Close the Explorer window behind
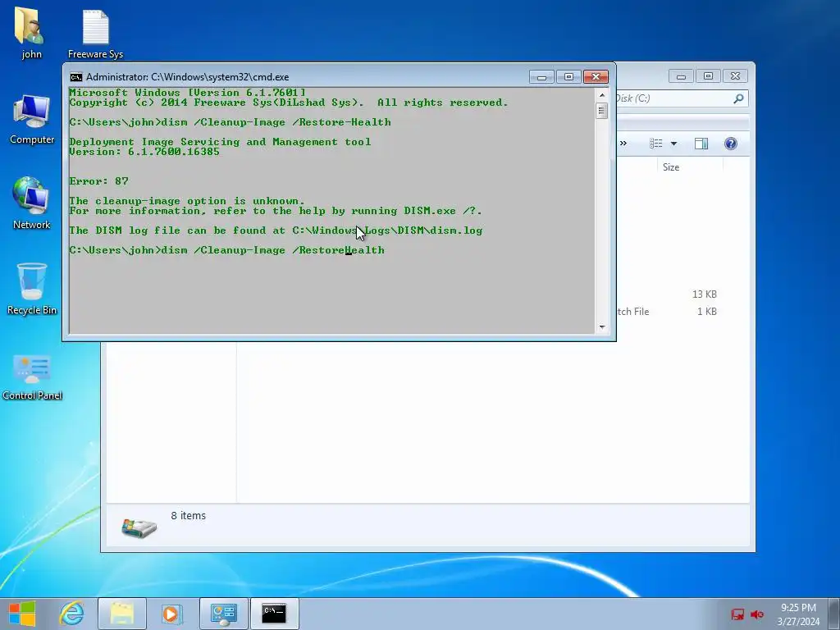This screenshot has height=630, width=840. (736, 76)
